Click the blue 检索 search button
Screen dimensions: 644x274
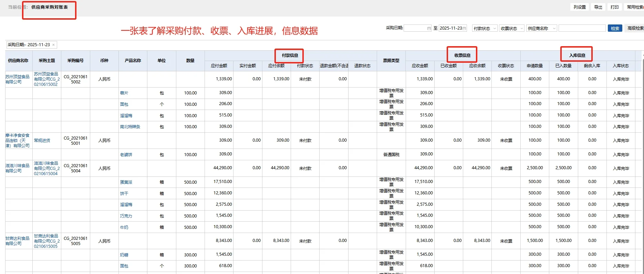click(x=615, y=28)
